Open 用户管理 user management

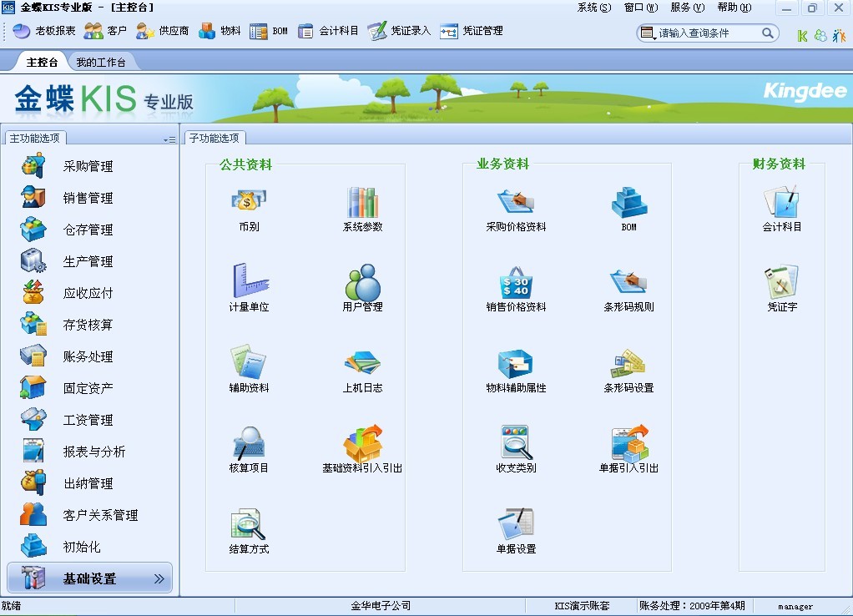pyautogui.click(x=362, y=289)
